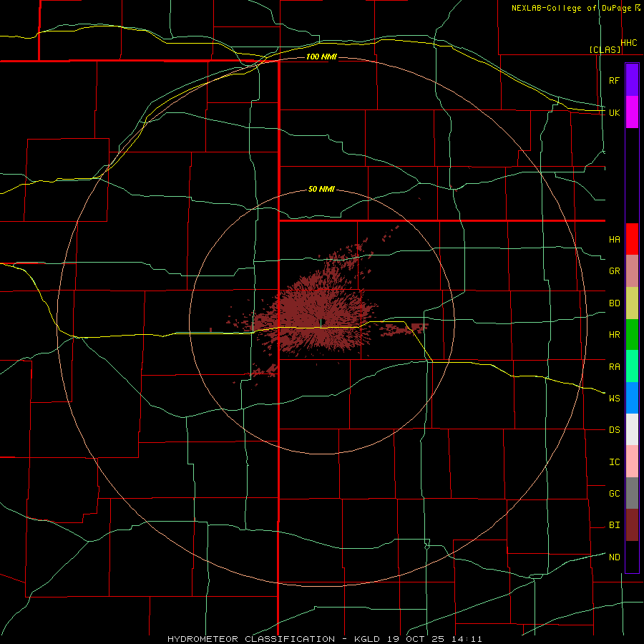Click the BD legend label

pos(614,303)
